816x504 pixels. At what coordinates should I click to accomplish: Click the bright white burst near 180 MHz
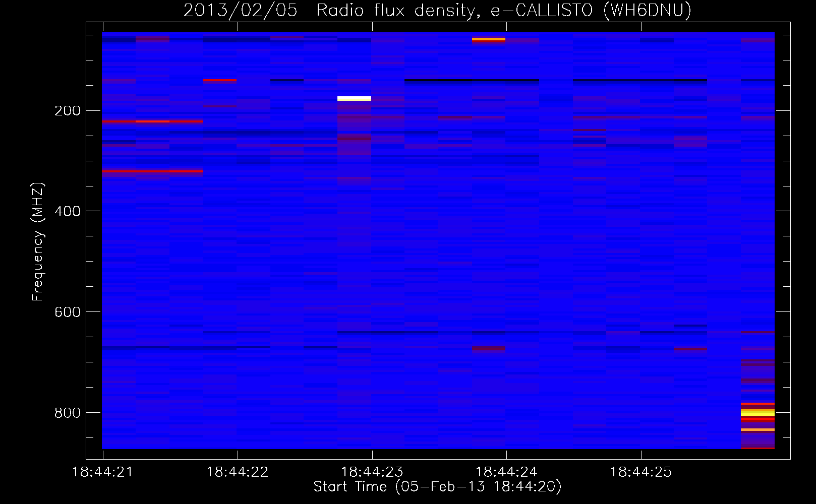click(354, 98)
